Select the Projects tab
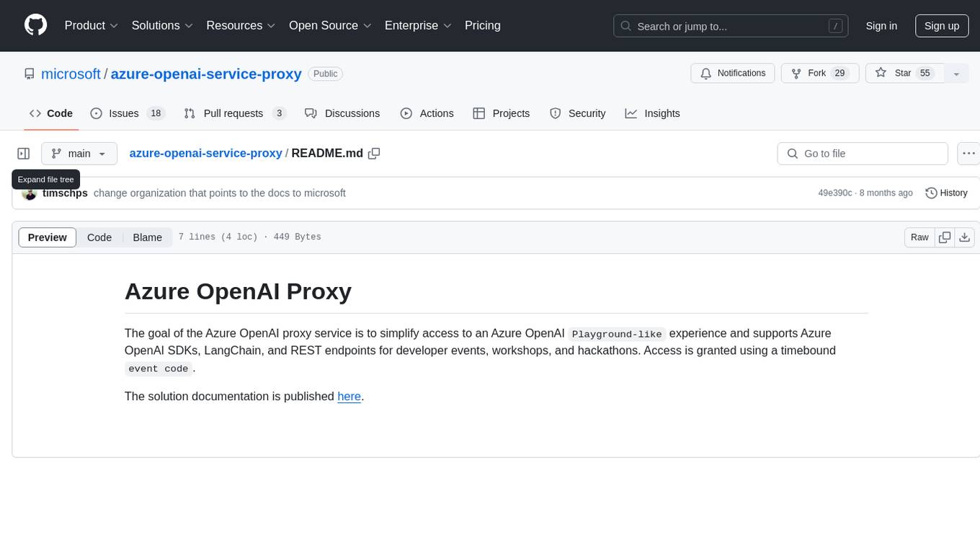 (x=501, y=113)
